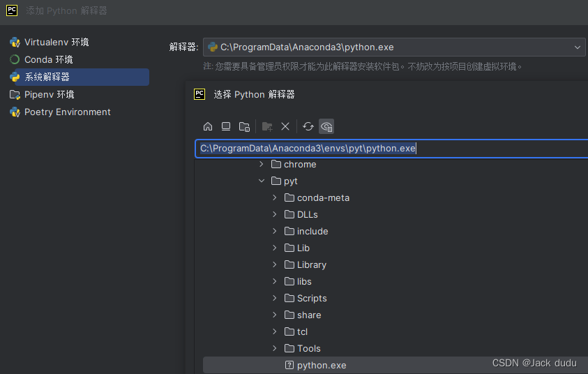
Task: Expand the Scripts folder
Action: (x=275, y=298)
